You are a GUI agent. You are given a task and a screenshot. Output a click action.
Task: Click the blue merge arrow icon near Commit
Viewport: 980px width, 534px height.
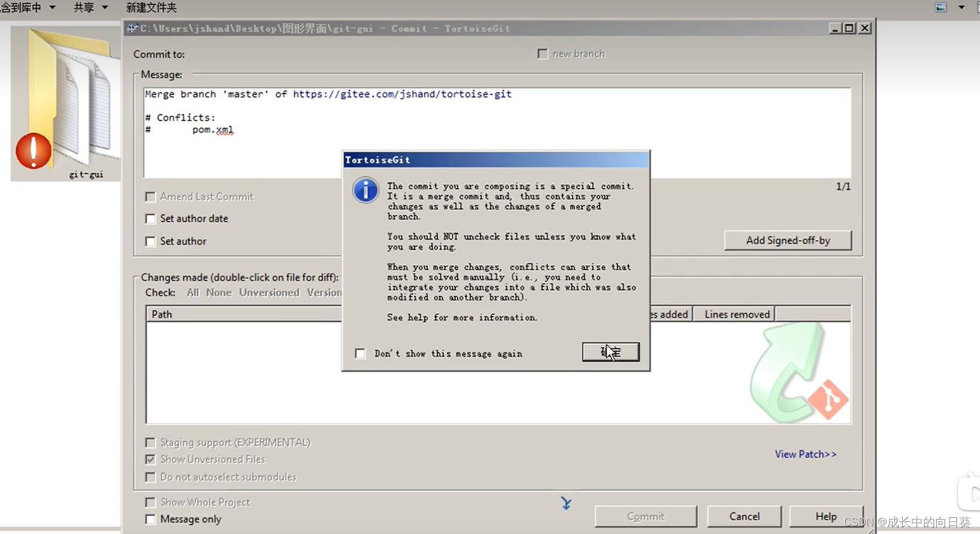click(x=566, y=503)
